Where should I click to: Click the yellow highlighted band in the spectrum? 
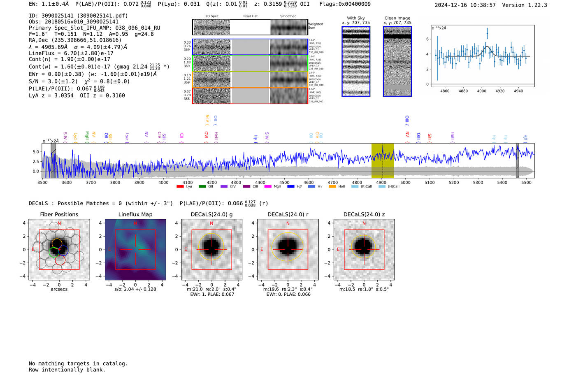383,161
